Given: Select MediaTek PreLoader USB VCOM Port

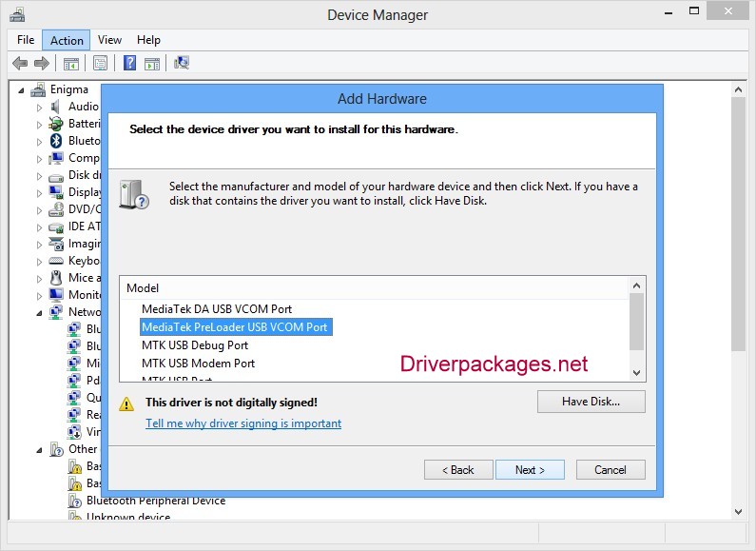Looking at the screenshot, I should 235,327.
